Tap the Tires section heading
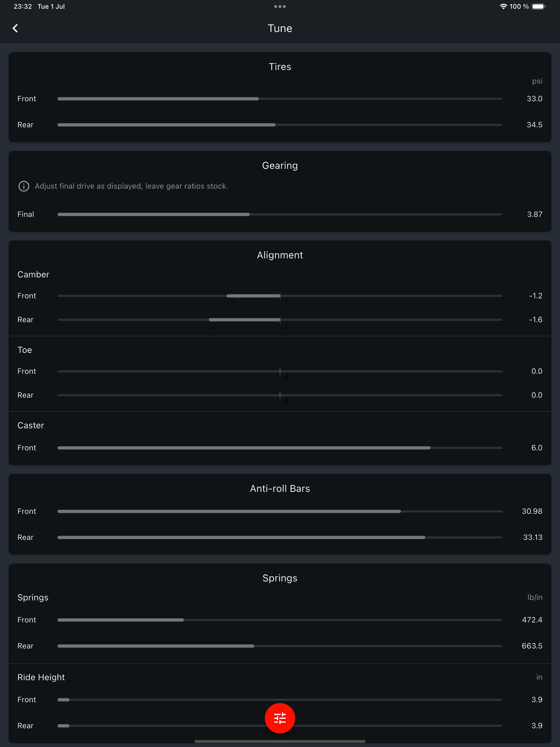The image size is (560, 747). coord(280,67)
